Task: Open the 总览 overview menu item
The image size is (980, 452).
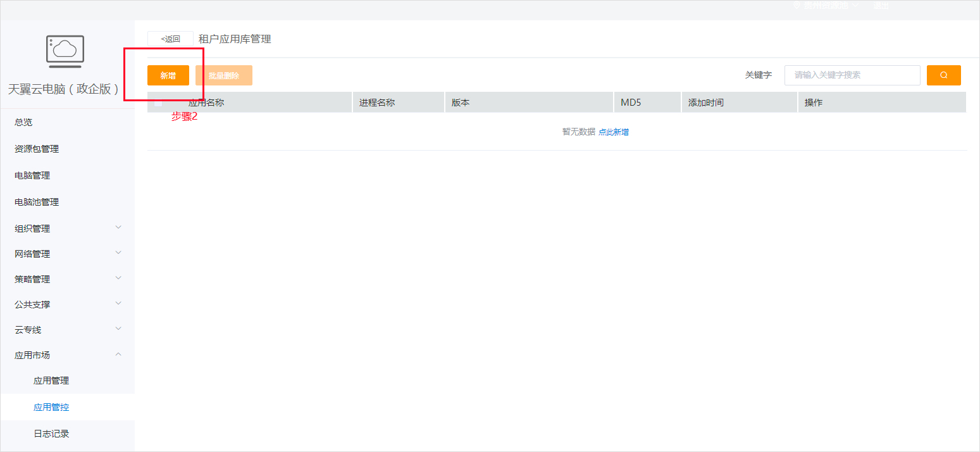Action: click(23, 122)
